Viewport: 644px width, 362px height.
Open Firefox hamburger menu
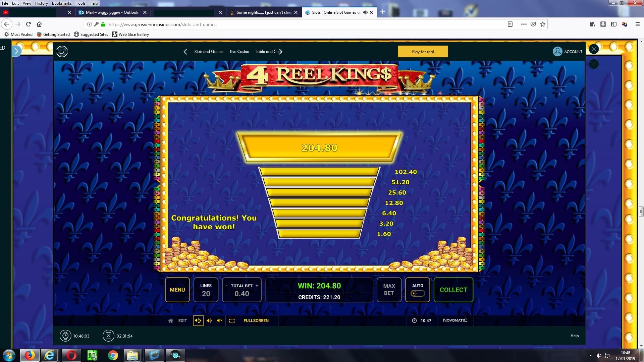coord(637,24)
